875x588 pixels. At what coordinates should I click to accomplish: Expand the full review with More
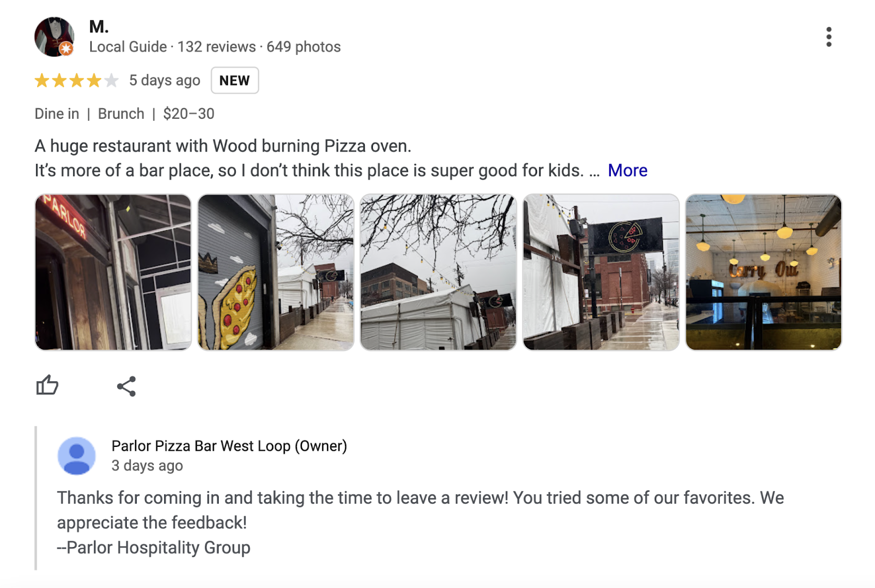click(x=627, y=170)
